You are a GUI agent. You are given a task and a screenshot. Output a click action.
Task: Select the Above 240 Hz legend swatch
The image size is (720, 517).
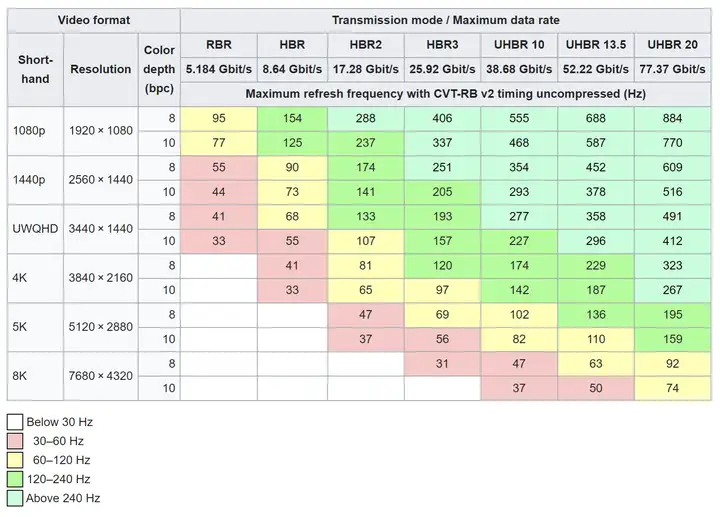click(16, 498)
